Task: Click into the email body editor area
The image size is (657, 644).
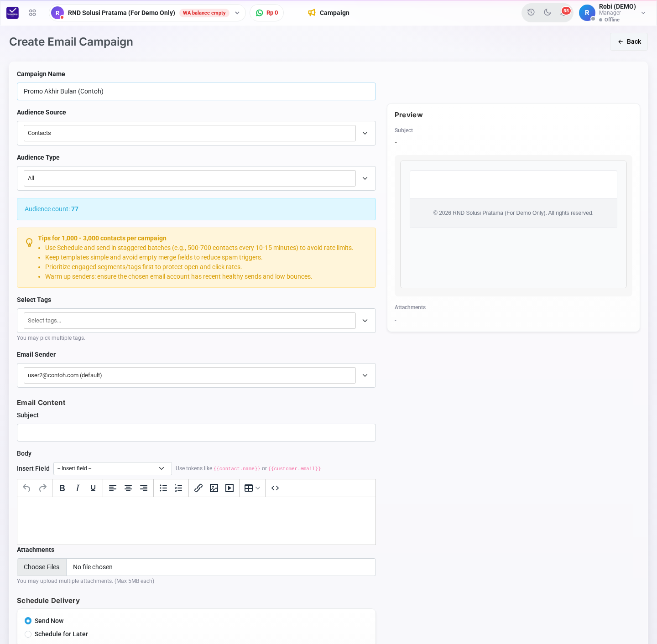Action: (196, 521)
